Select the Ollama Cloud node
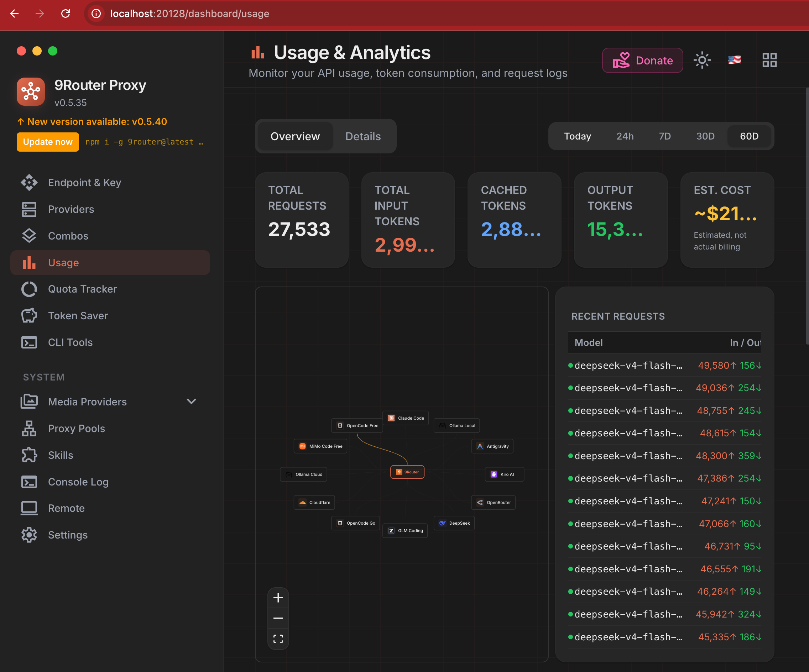Screen dimensions: 809x672 coord(304,474)
